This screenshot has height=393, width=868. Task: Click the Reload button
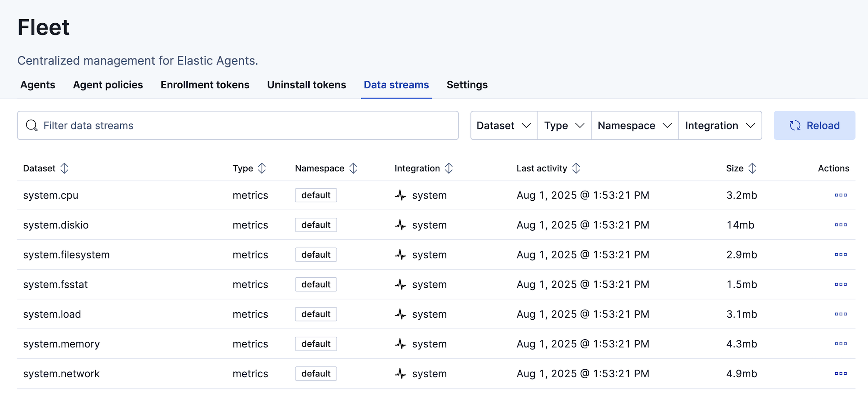coord(814,125)
